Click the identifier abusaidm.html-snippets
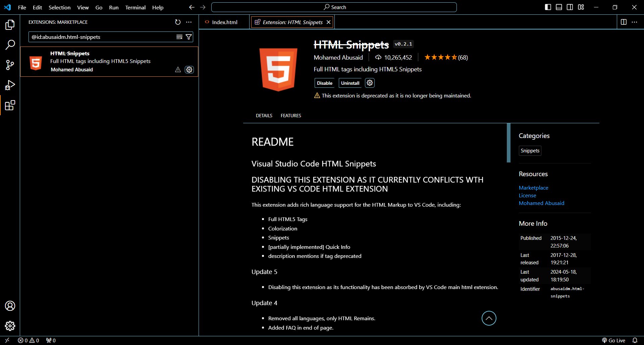 point(567,292)
